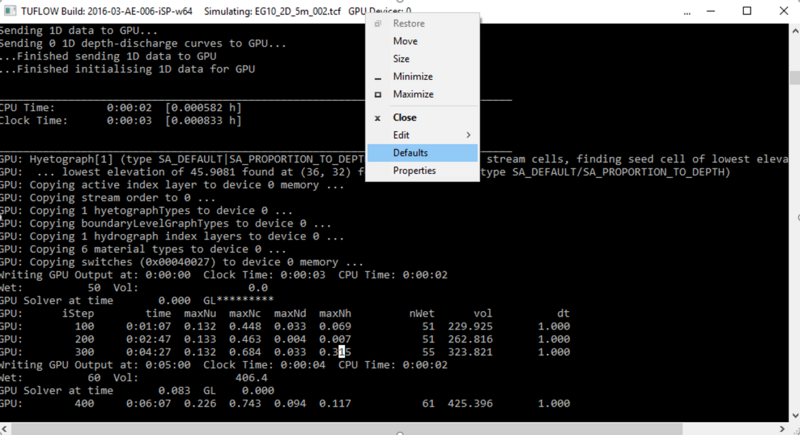
Task: Click the Maximize square icon in menu
Action: [378, 94]
